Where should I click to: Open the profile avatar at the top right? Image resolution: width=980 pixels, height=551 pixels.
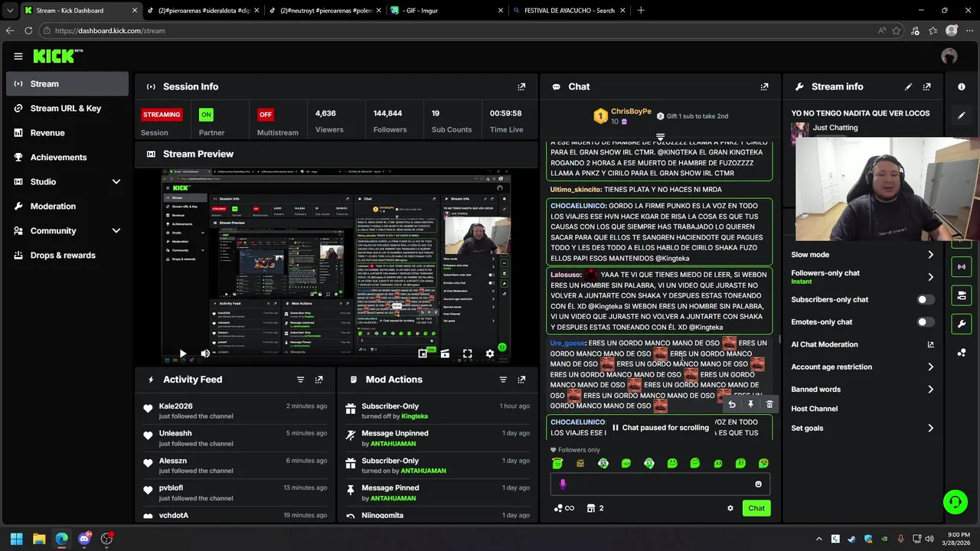pos(949,56)
